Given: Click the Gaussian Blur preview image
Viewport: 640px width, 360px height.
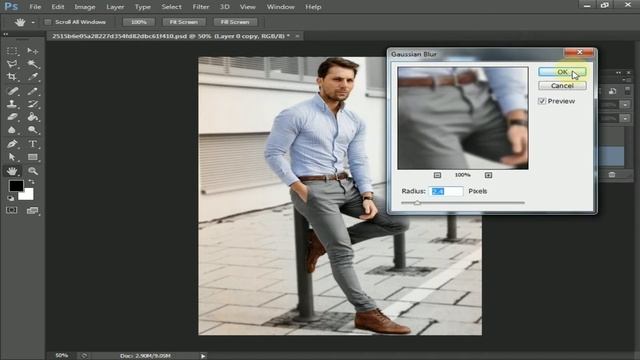Looking at the screenshot, I should click(x=463, y=118).
